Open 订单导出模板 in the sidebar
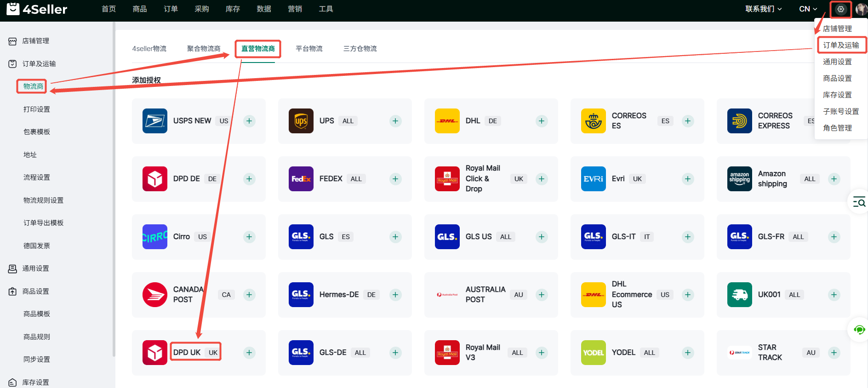The height and width of the screenshot is (388, 868). [44, 223]
